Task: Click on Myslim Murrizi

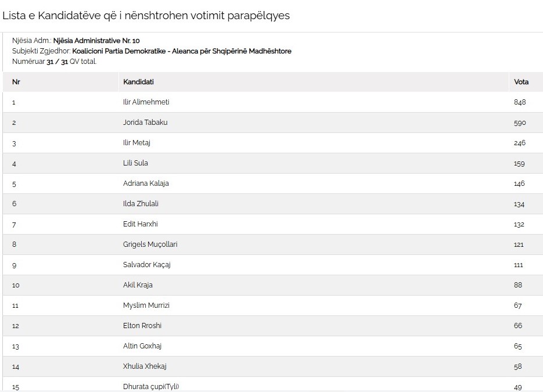Action: coord(146,305)
